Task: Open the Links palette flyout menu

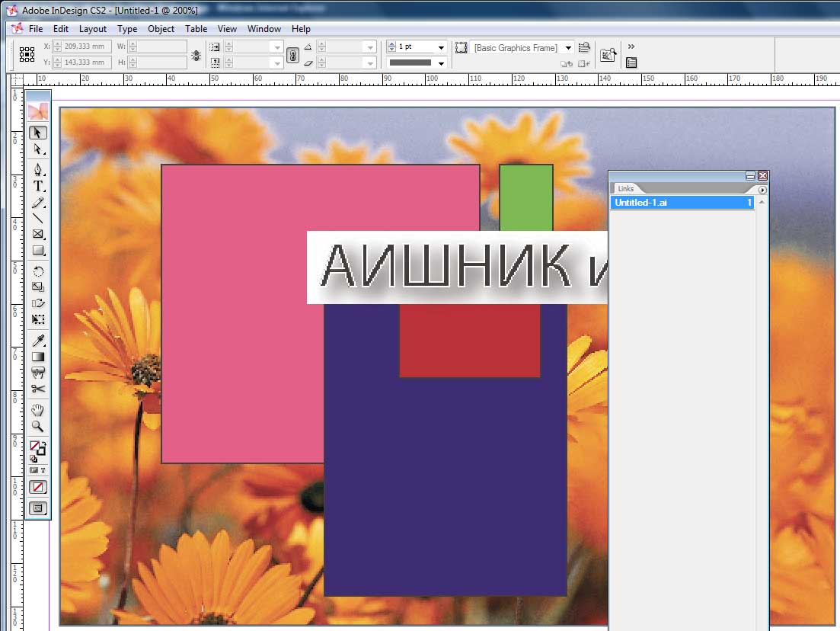Action: pyautogui.click(x=762, y=190)
